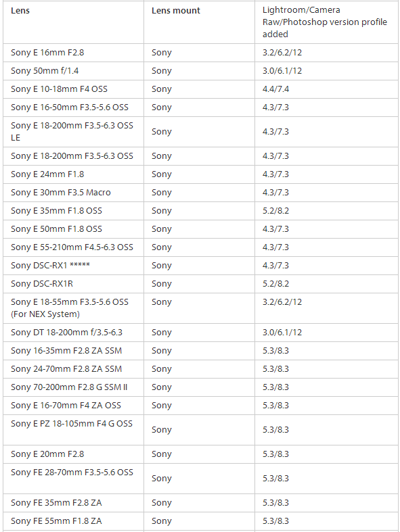Click the Sony E 10-18mm F4 OSS entry
Screen dimensions: 400x532
pyautogui.click(x=59, y=89)
